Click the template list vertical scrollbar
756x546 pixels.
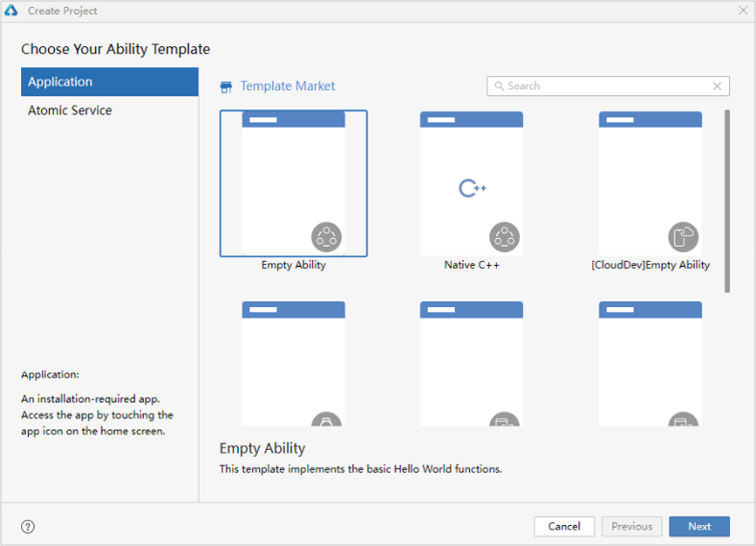pos(727,202)
